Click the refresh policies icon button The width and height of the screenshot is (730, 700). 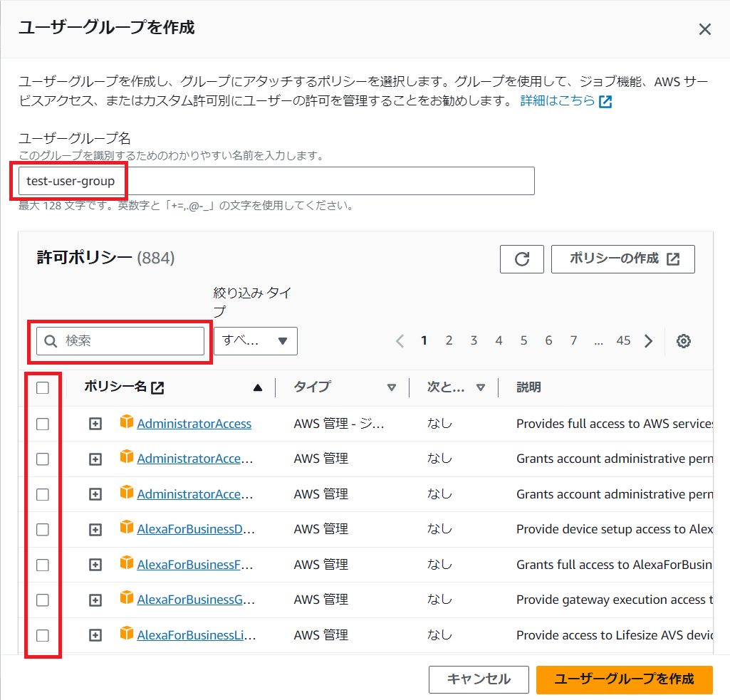[x=522, y=259]
